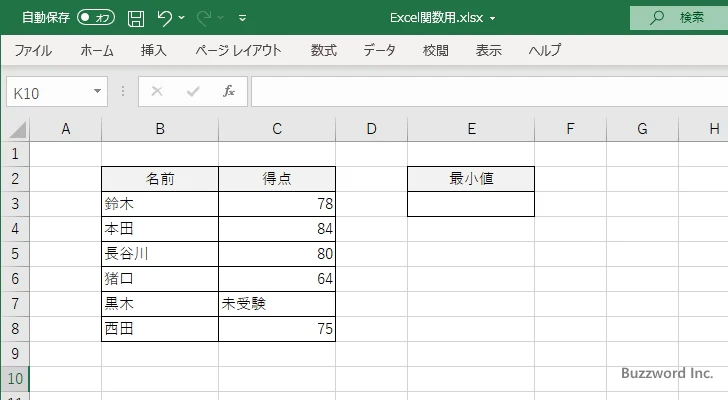Select the score cell showing 64

pyautogui.click(x=277, y=279)
